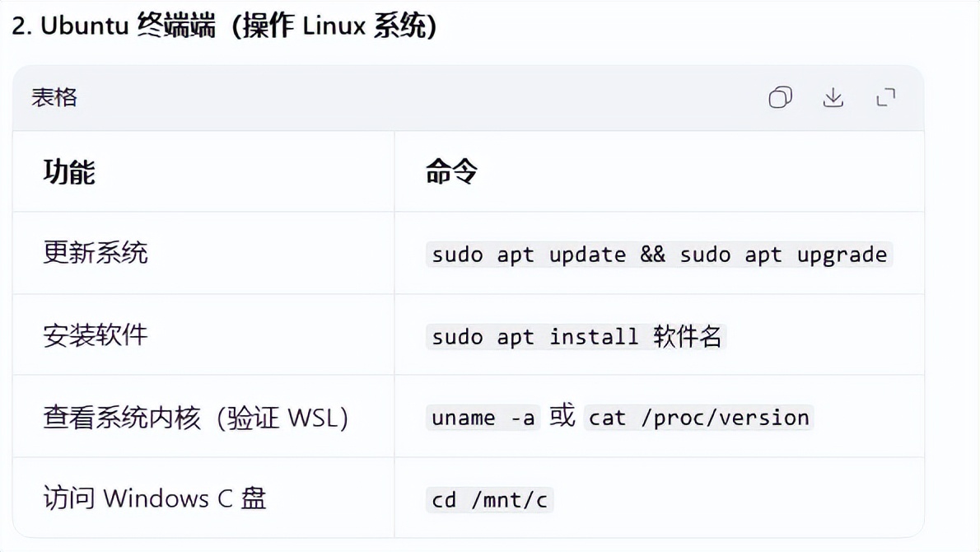Click the fullscreen corners icon on the right
Image resolution: width=980 pixels, height=552 pixels.
point(886,97)
